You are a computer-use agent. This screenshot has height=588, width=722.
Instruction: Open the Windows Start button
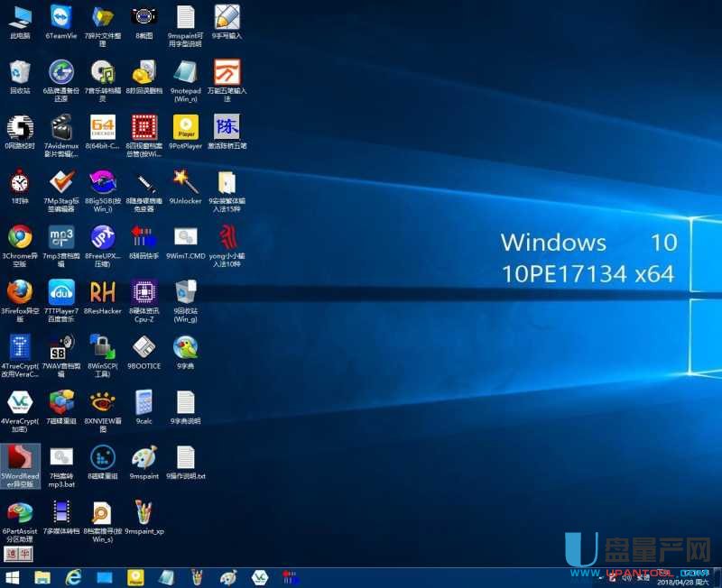[13, 577]
